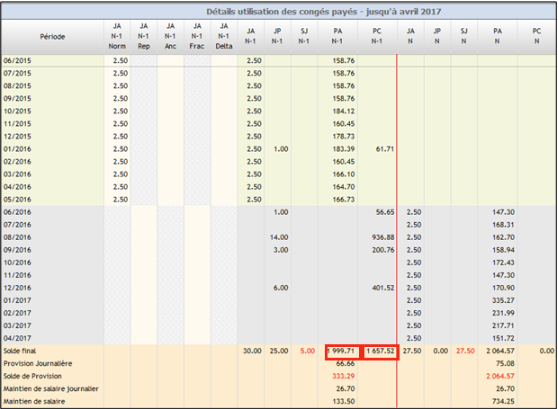Click the highlighted 1 999.71 solde cell
This screenshot has height=409, width=558.
coord(342,352)
